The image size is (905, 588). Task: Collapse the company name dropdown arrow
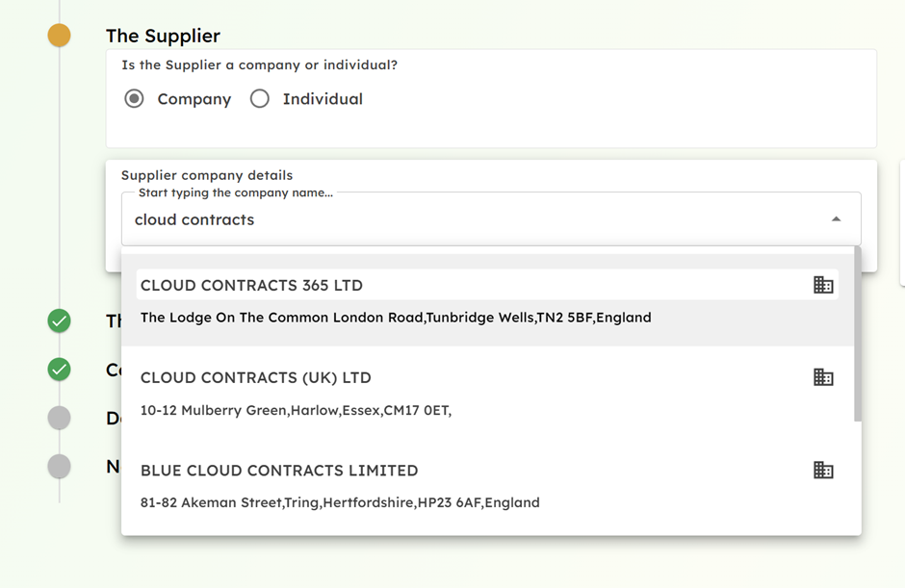pos(836,219)
